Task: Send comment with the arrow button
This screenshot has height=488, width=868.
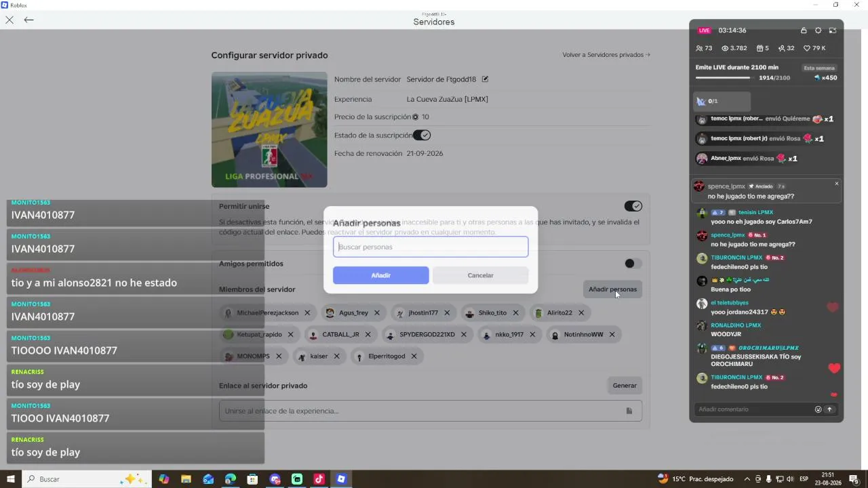Action: point(829,409)
